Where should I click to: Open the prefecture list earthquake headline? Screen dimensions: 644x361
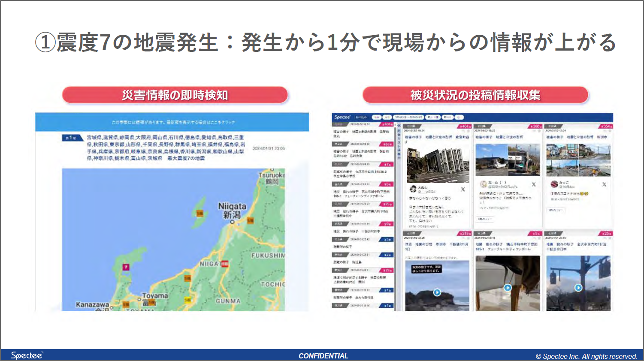(166, 148)
